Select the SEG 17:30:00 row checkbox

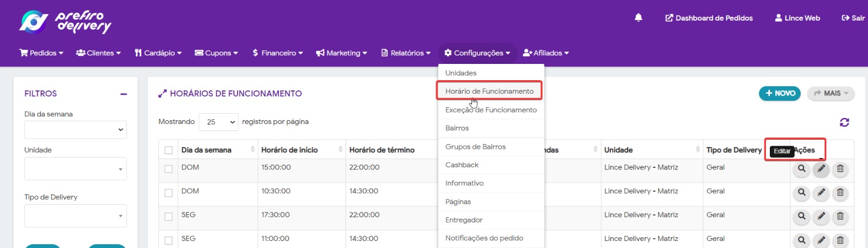pyautogui.click(x=169, y=217)
